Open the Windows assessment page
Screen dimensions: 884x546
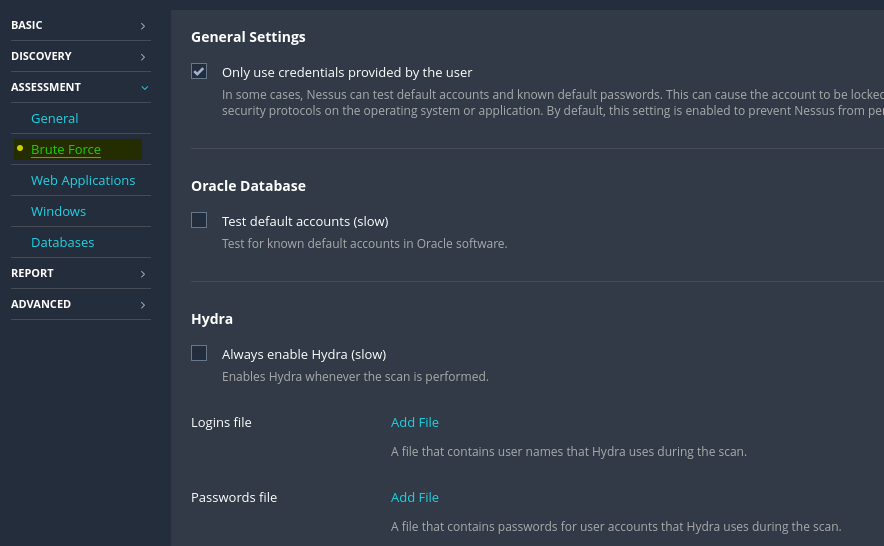58,211
